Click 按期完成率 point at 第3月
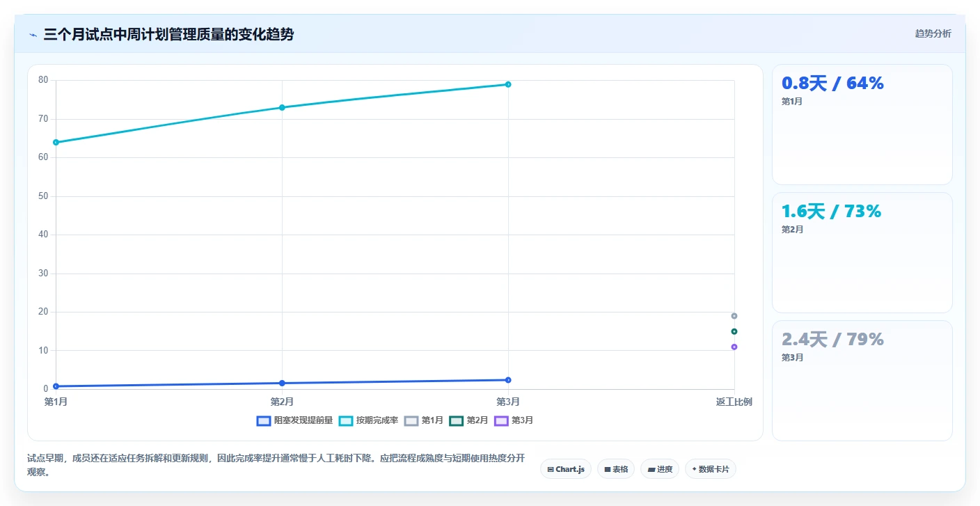980x506 pixels. (x=508, y=84)
